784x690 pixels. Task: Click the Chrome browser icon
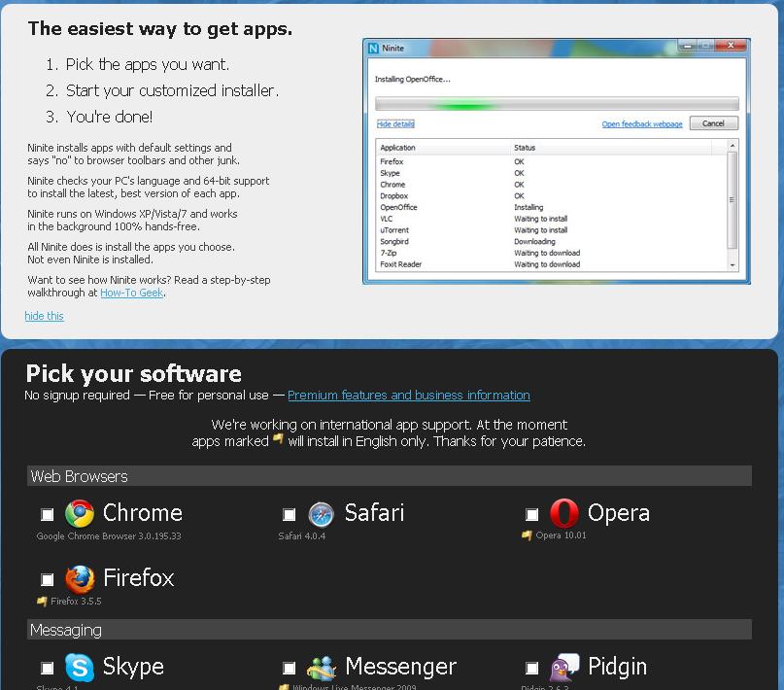pos(80,513)
